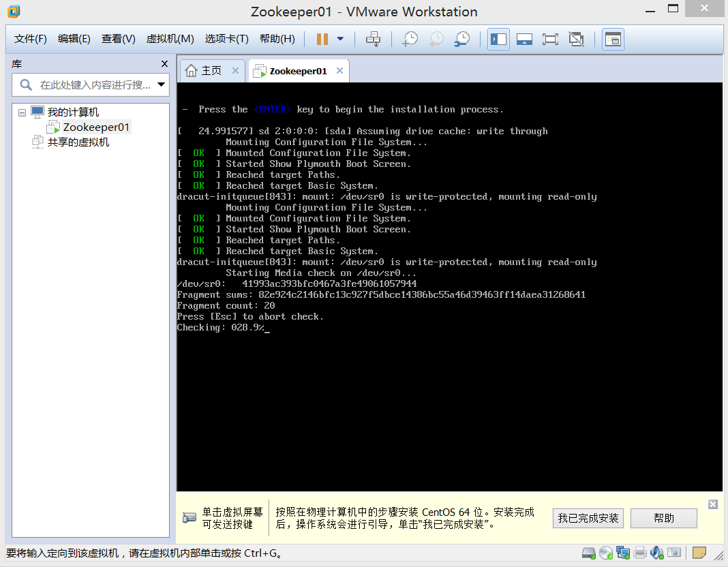Take a snapshot of this virtual machine

click(x=410, y=39)
